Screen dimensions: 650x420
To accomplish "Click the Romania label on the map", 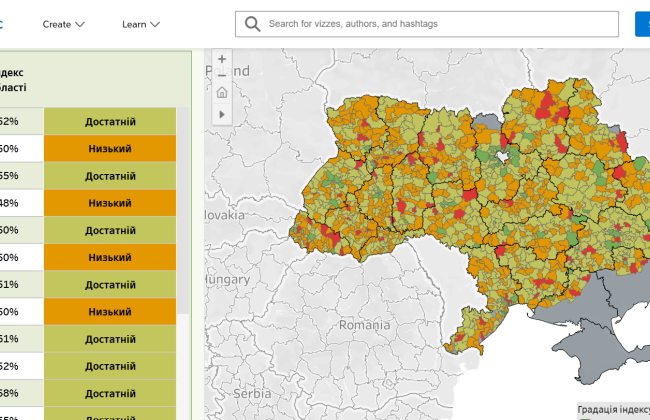I will coord(364,326).
